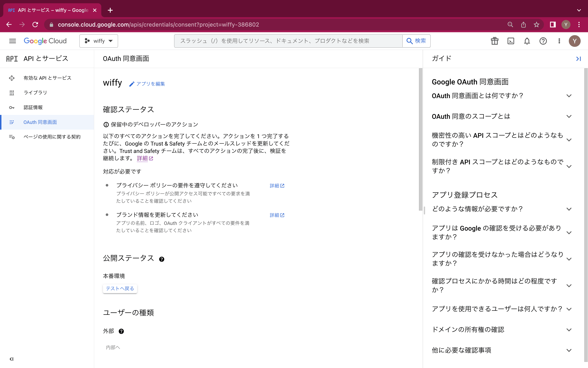
Task: Open the three-dot settings menu in header
Action: [x=559, y=41]
